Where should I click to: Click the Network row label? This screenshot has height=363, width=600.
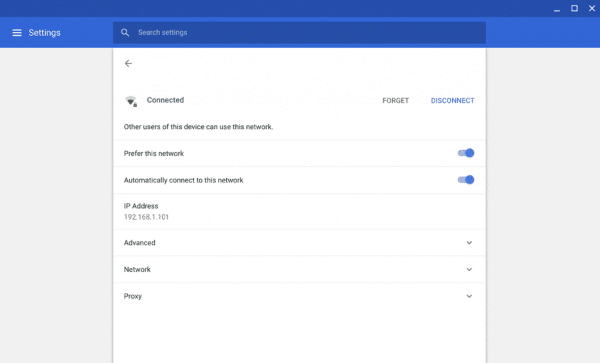(x=137, y=270)
